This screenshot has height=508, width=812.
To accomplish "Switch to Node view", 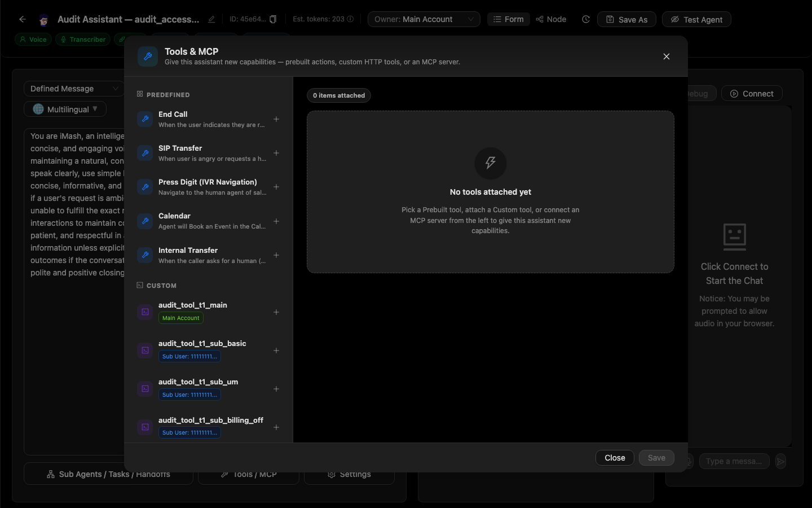I will [x=551, y=19].
